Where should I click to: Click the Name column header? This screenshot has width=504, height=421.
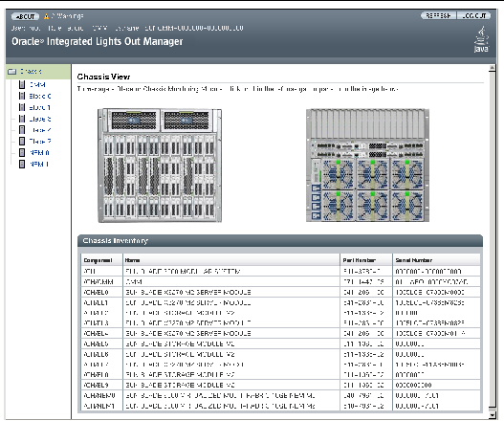(231, 260)
